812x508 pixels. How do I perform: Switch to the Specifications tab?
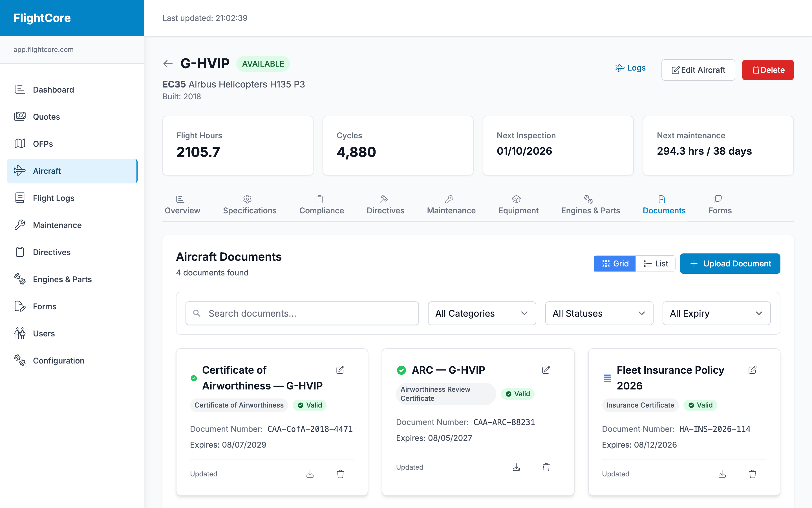(x=250, y=205)
